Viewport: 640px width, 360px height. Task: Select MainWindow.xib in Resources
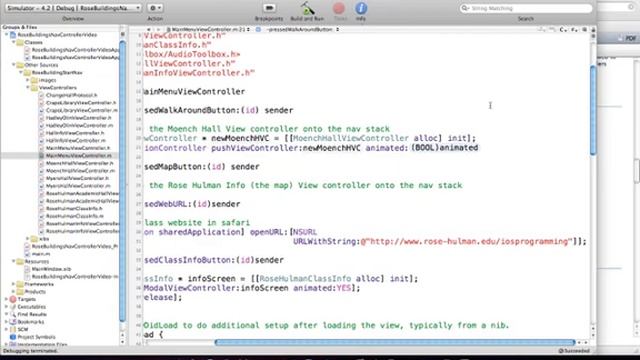pyautogui.click(x=51, y=269)
